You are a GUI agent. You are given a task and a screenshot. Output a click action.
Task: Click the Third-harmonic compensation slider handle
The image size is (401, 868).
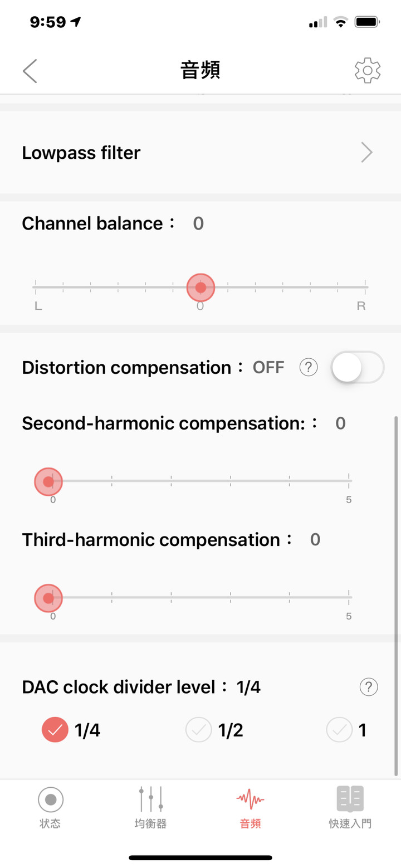point(48,598)
